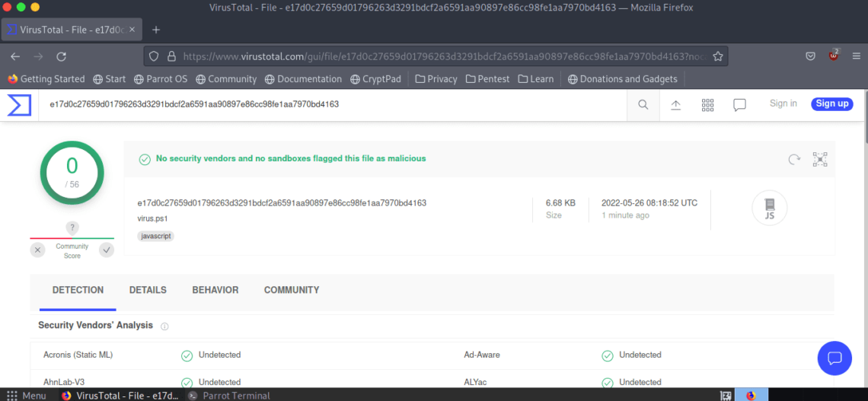Click the VirusTotal logo icon

[19, 104]
